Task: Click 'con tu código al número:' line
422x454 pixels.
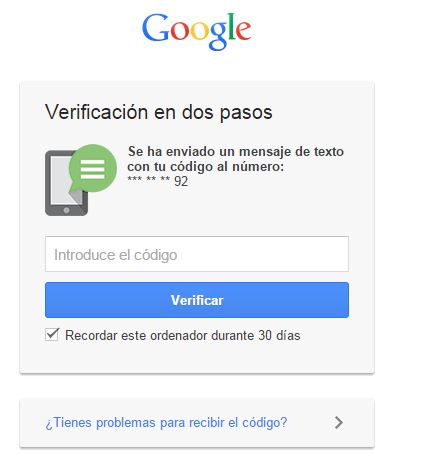Action: pyautogui.click(x=206, y=166)
